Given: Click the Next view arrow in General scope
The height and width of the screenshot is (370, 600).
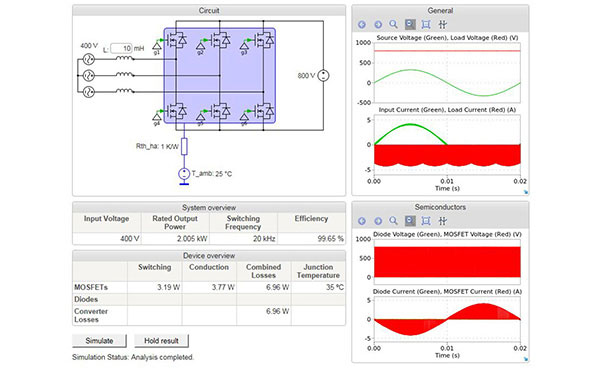Looking at the screenshot, I should tap(378, 24).
